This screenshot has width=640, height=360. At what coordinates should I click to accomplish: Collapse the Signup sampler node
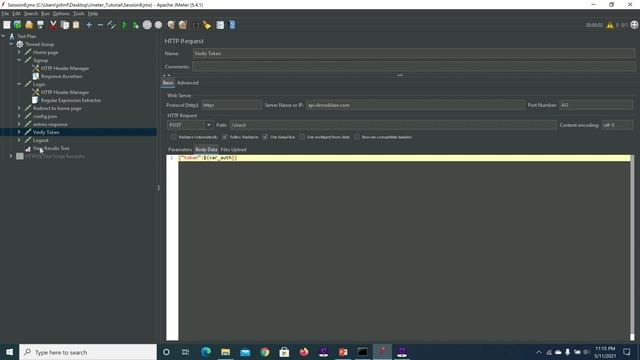point(19,60)
